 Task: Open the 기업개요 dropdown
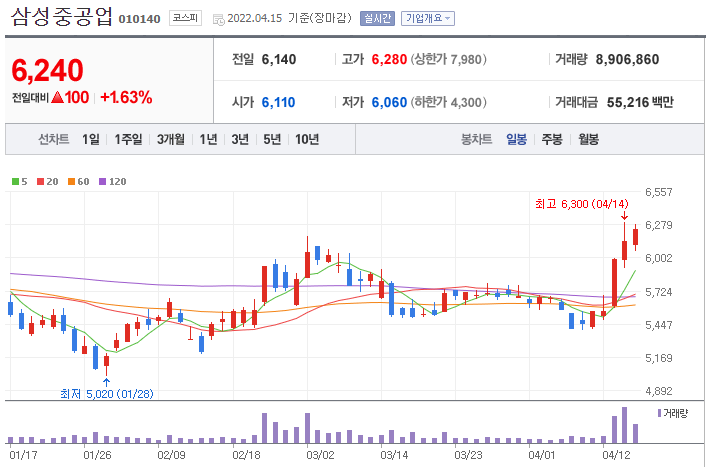[428, 18]
